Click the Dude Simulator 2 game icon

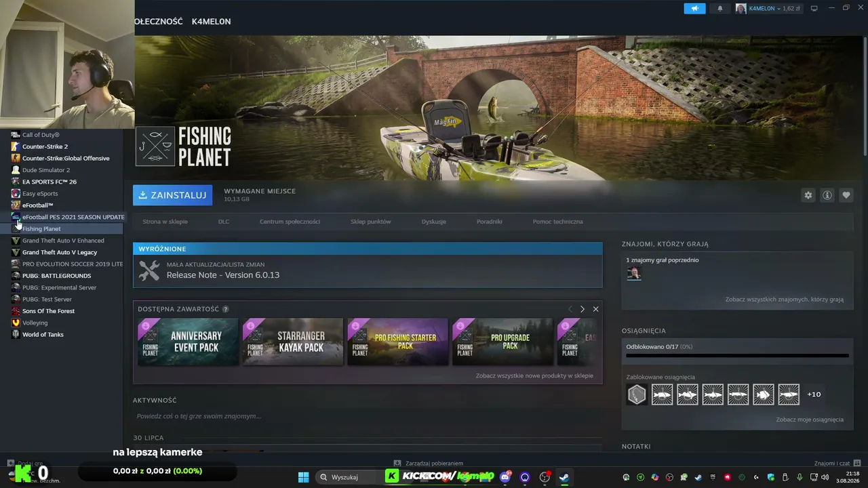coord(16,170)
